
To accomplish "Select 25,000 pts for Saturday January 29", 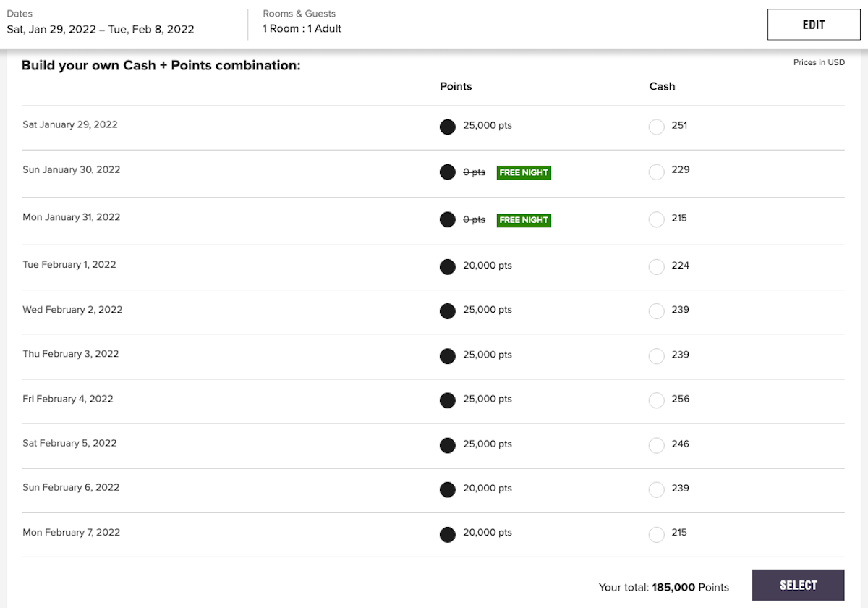I will (448, 127).
